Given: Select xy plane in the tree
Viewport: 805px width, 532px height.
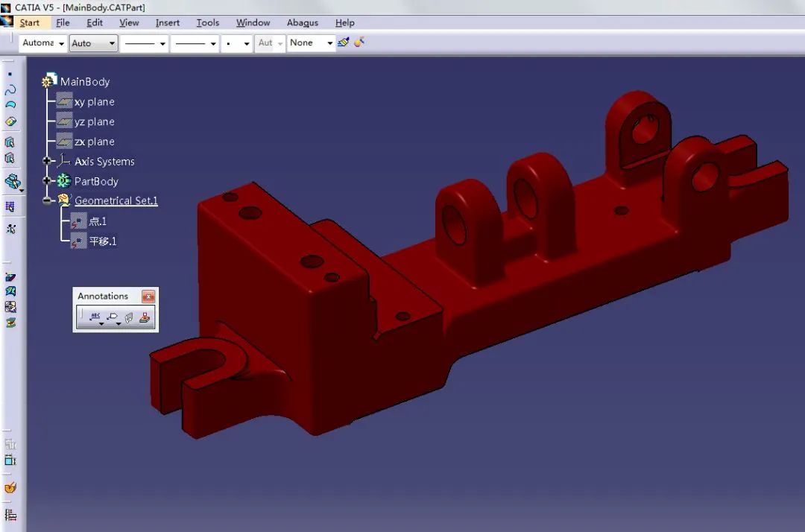Looking at the screenshot, I should (x=95, y=101).
